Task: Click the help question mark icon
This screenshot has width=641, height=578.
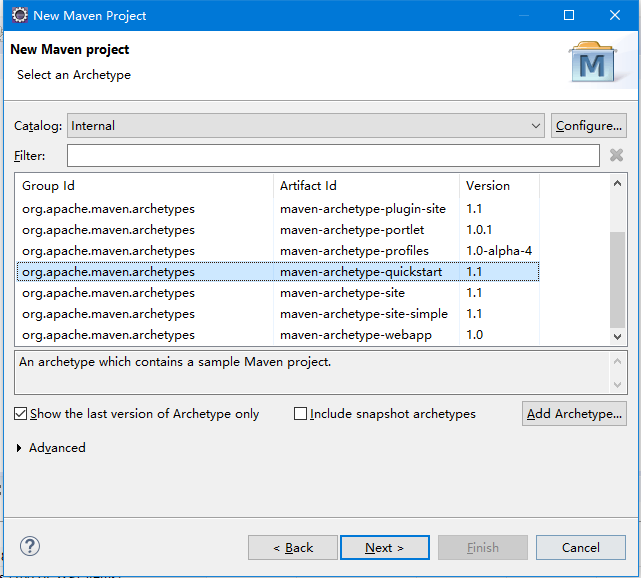Action: point(30,546)
